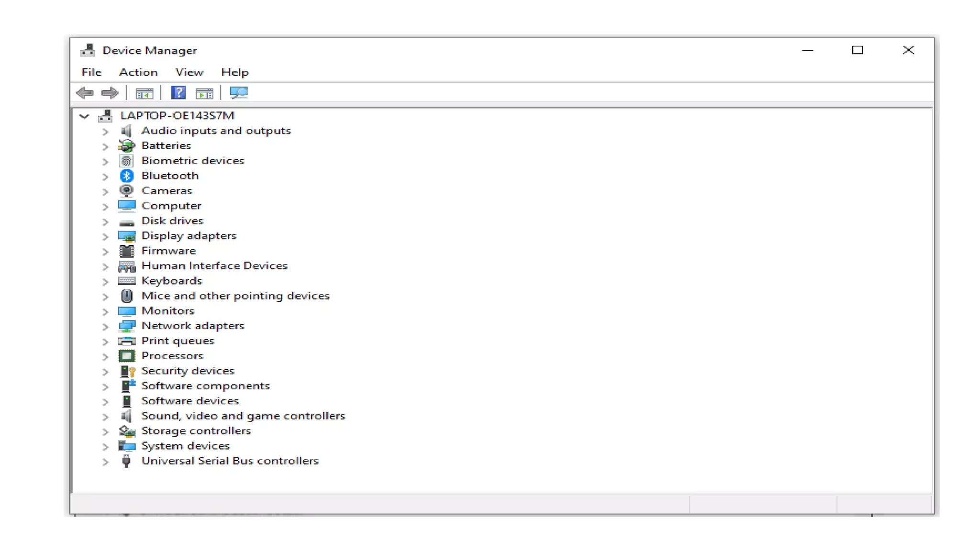Screen dimensions: 980x551
Task: Open the Action menu
Action: [x=138, y=72]
